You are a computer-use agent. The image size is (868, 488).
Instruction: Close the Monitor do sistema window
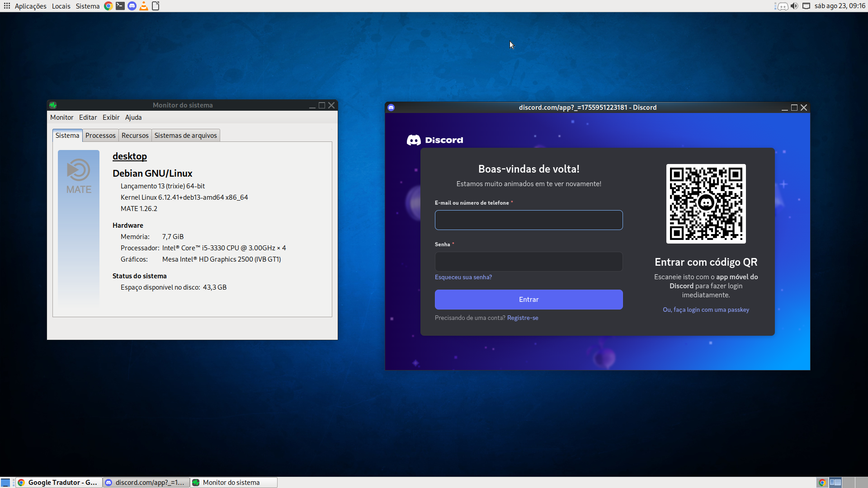pos(331,105)
